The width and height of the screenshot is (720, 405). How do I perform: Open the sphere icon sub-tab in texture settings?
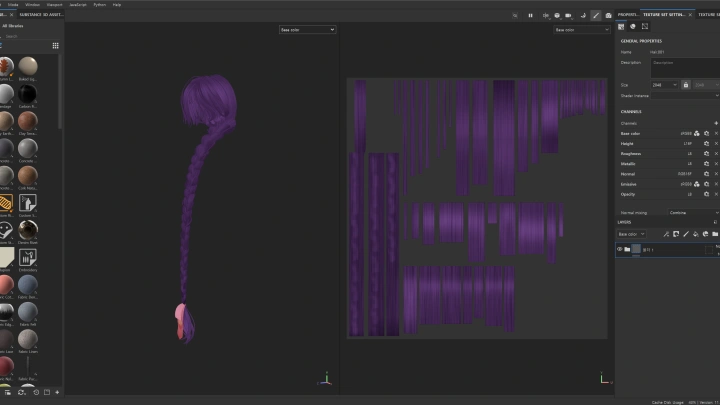[633, 27]
